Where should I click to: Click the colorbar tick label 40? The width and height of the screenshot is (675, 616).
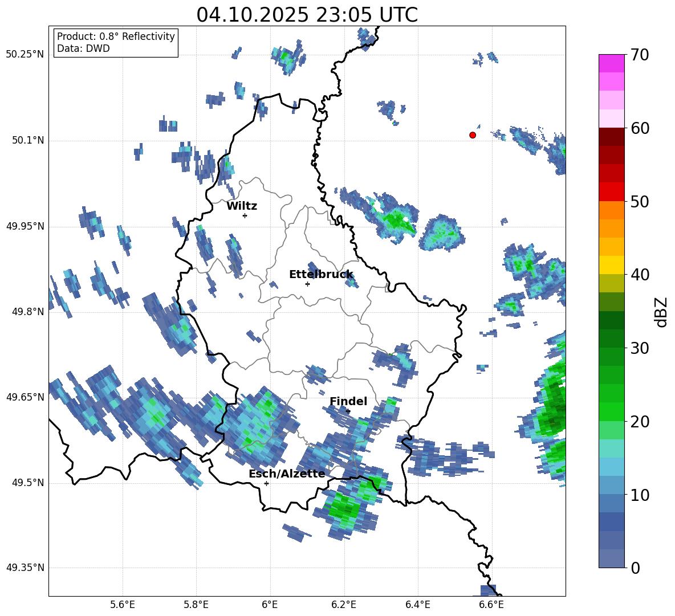coord(640,275)
